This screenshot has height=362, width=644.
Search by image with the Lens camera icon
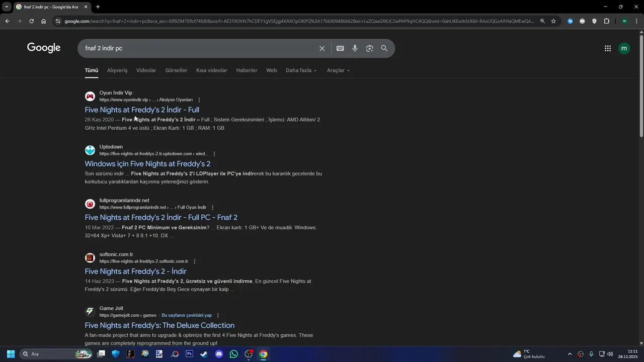(369, 48)
